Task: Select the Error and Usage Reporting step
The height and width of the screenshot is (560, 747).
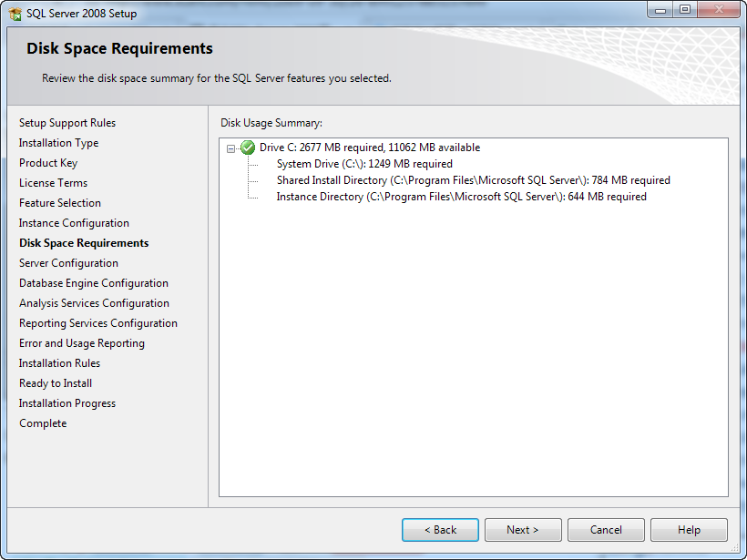Action: 82,342
